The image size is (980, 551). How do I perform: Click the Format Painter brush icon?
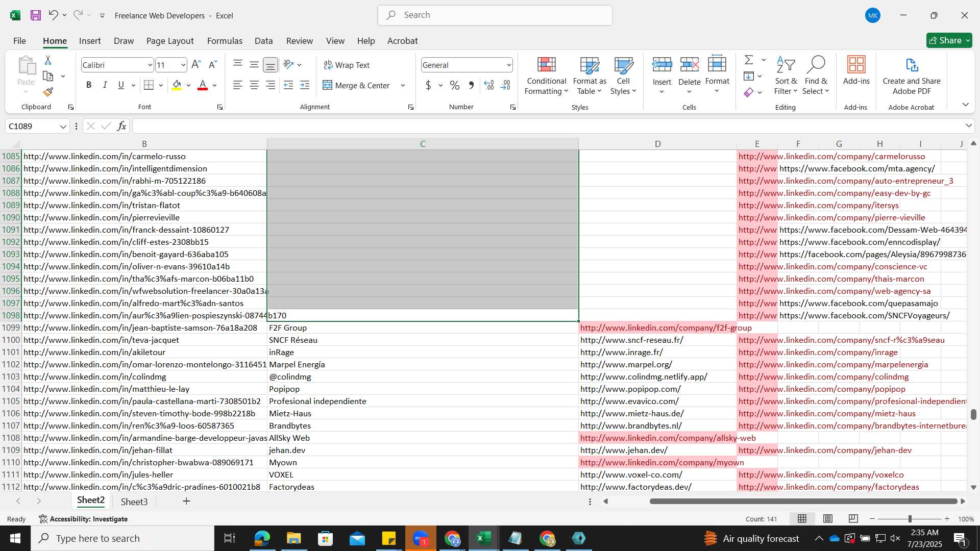48,92
